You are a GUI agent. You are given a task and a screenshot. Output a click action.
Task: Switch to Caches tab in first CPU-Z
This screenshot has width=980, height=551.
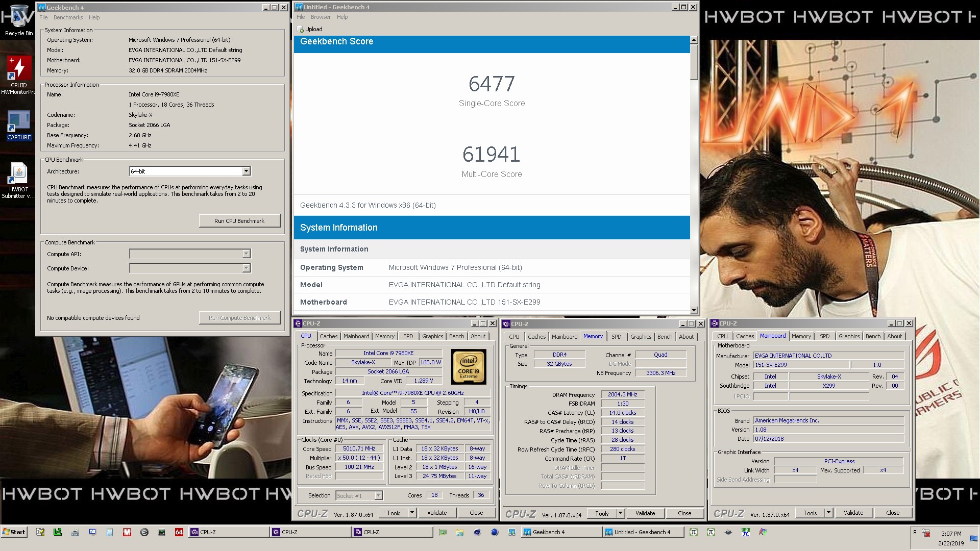coord(328,337)
